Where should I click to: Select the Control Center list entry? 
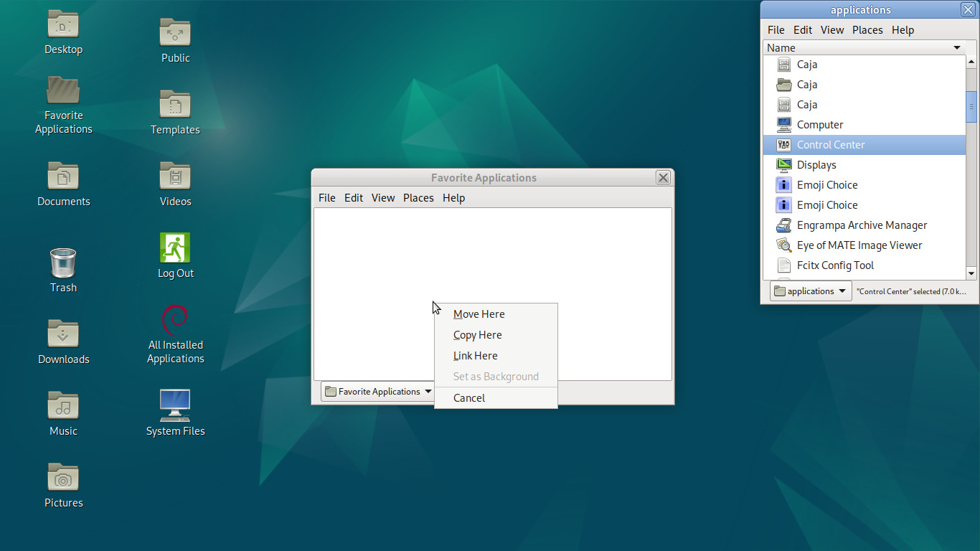864,145
